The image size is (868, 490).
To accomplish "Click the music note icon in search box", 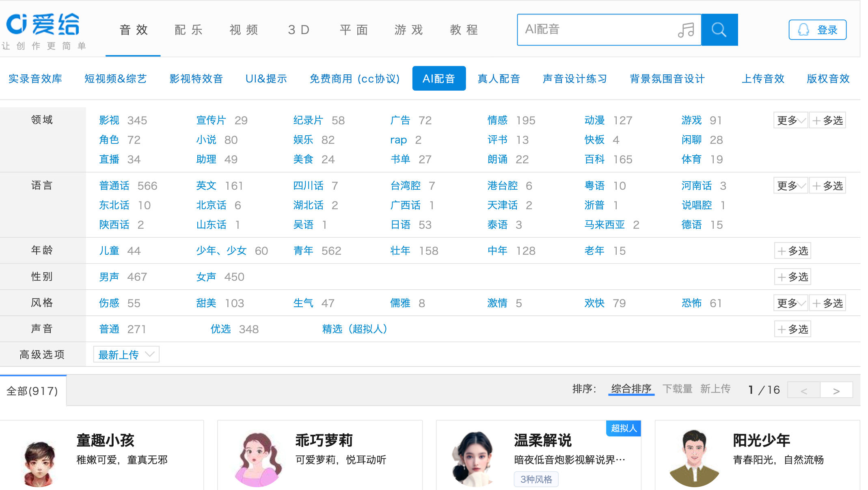I will click(x=686, y=30).
